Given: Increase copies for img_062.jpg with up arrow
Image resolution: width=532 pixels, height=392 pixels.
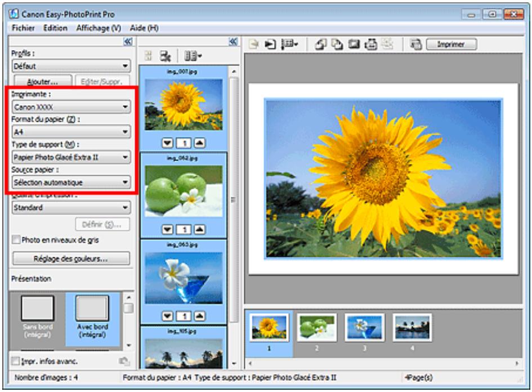Looking at the screenshot, I should coord(199,230).
